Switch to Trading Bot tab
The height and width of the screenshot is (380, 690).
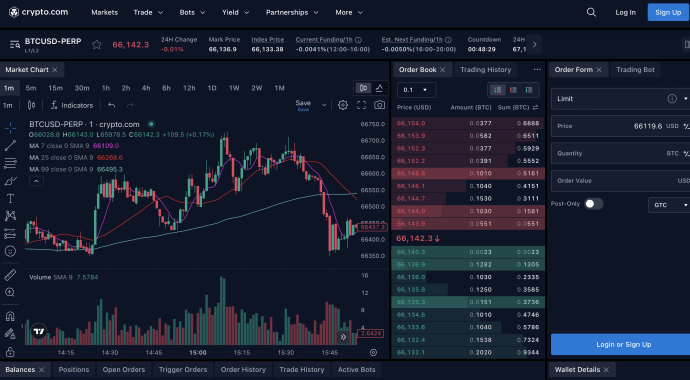635,69
